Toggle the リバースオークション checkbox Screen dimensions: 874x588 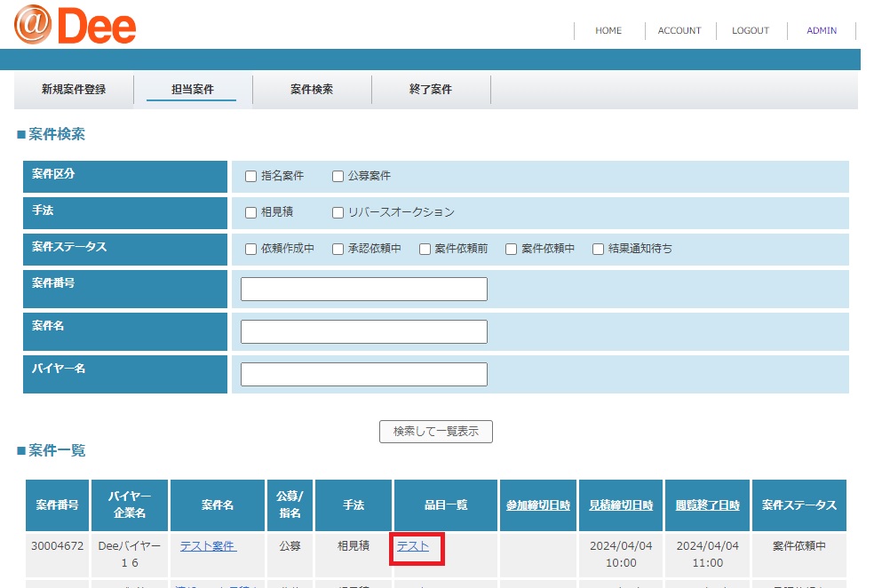point(338,212)
